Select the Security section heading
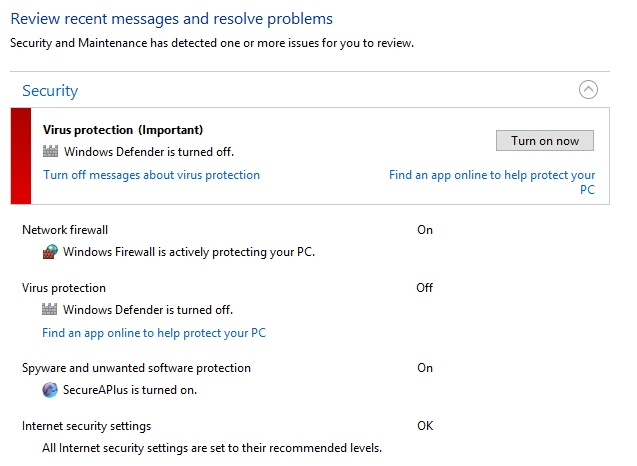This screenshot has height=466, width=637. coord(50,91)
